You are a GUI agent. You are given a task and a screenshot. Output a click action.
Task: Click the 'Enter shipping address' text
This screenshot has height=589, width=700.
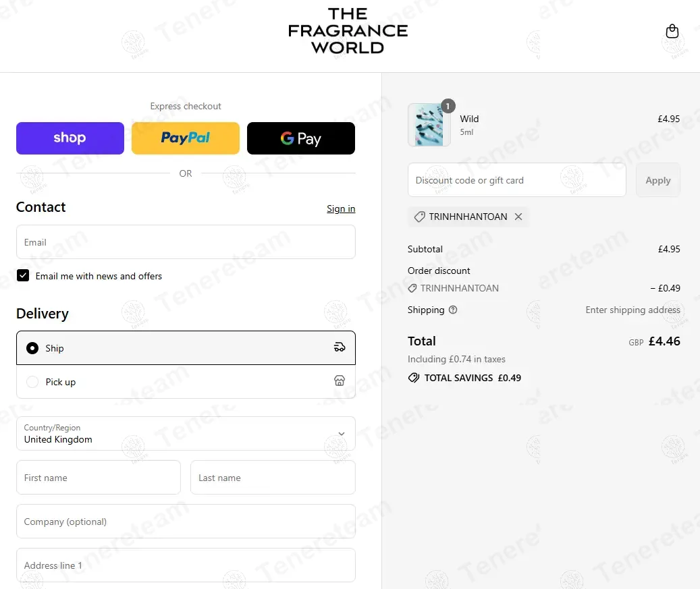coord(632,310)
